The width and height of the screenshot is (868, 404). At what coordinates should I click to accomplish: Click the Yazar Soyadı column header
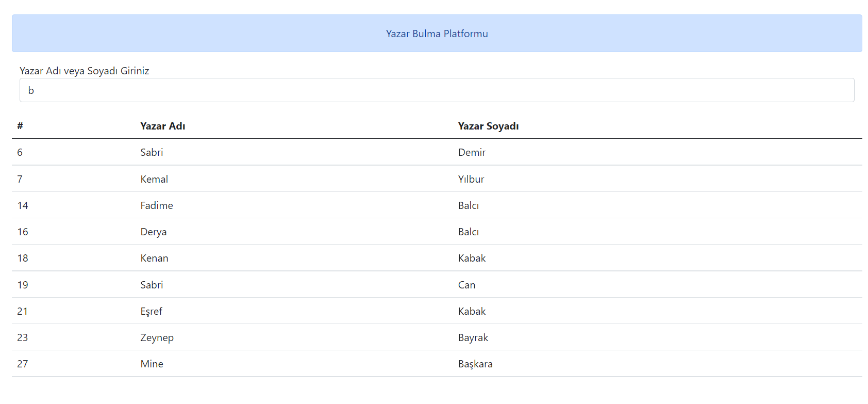[488, 126]
